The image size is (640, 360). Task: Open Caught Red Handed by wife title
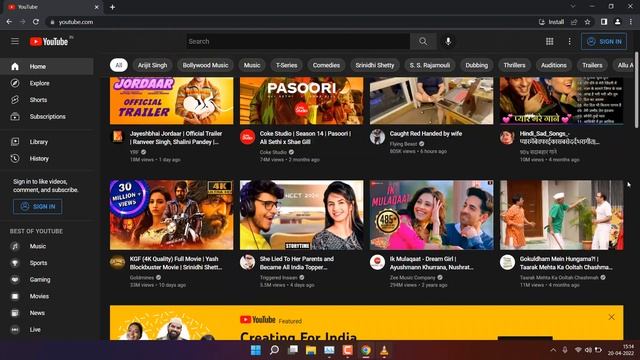(x=426, y=133)
